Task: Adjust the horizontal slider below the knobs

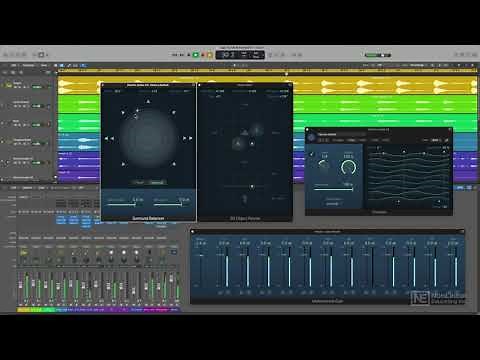Action: [x=333, y=189]
